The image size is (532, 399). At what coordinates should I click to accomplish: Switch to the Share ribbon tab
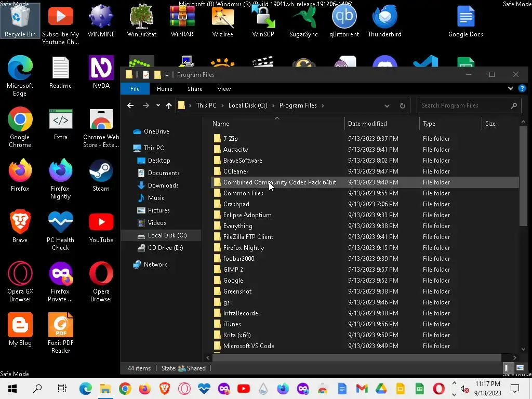click(x=195, y=89)
